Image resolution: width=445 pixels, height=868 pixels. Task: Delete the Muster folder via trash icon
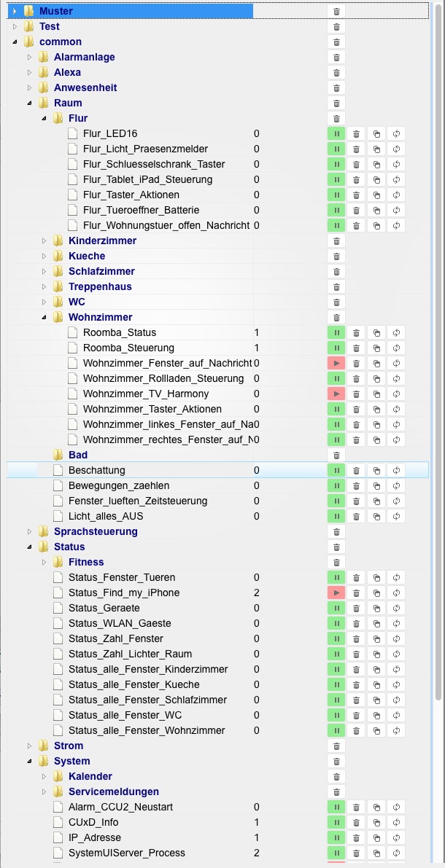[x=336, y=11]
